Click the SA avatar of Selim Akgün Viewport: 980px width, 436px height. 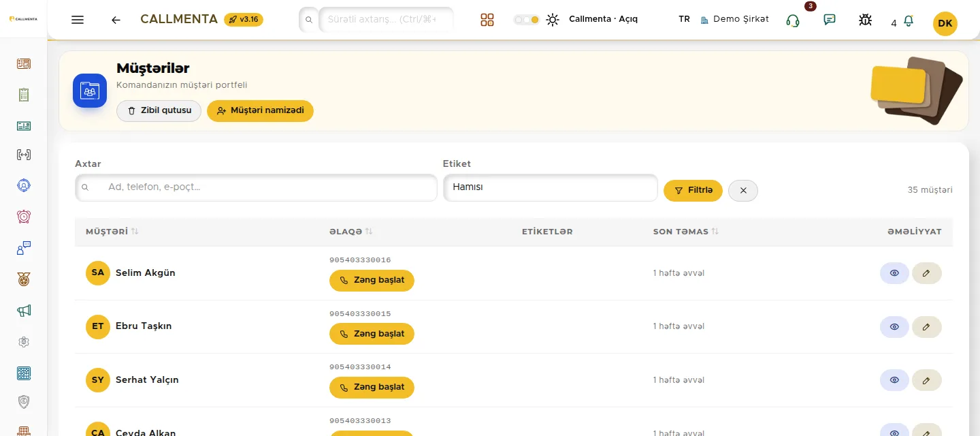tap(98, 272)
